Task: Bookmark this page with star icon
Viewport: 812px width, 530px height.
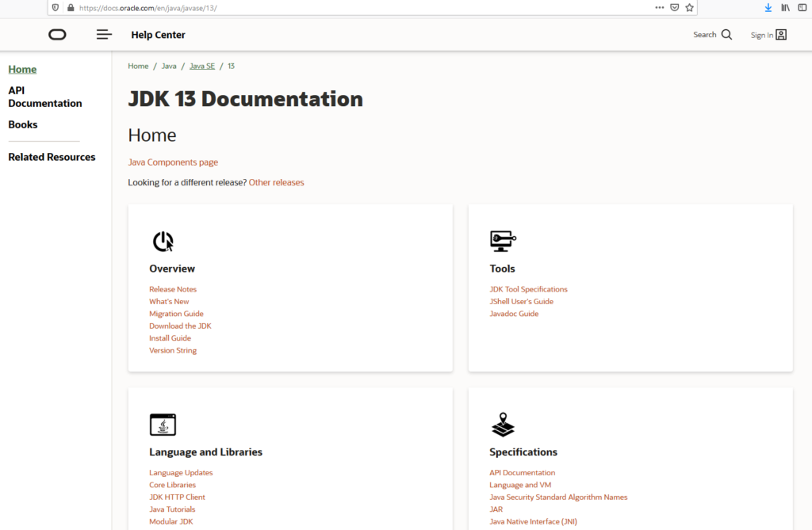Action: point(689,7)
